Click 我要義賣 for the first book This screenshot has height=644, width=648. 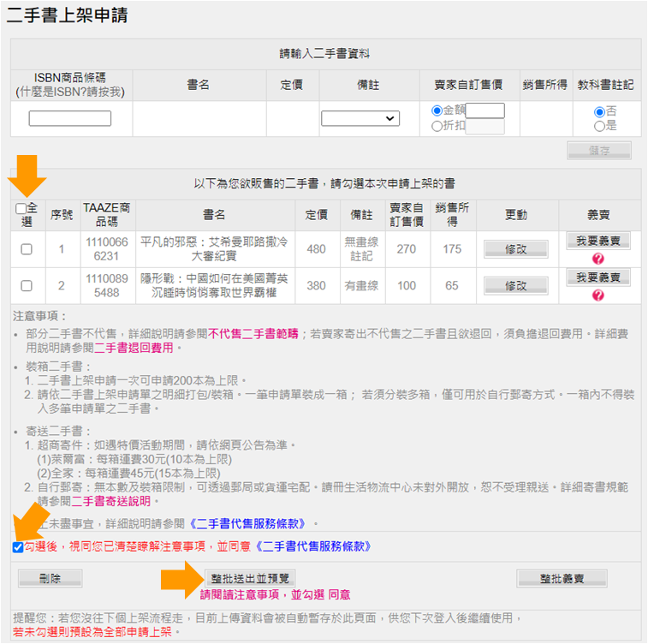coord(597,241)
